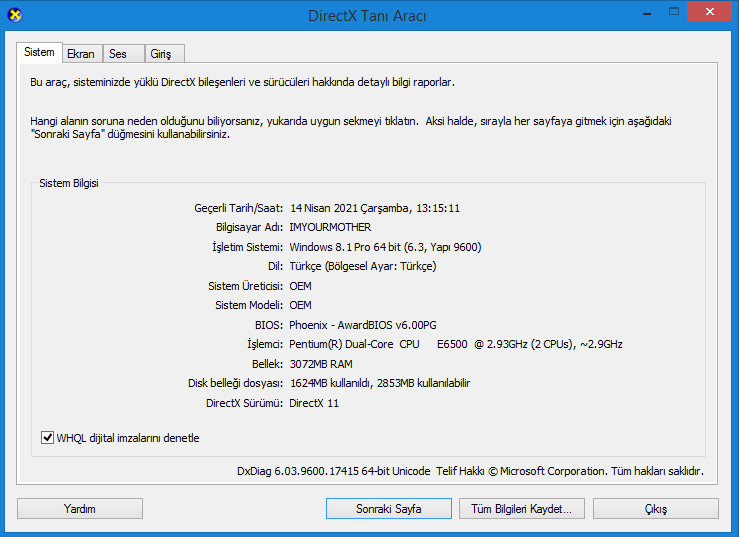This screenshot has height=537, width=739.
Task: Click the 3072MB RAM value
Action: [321, 364]
